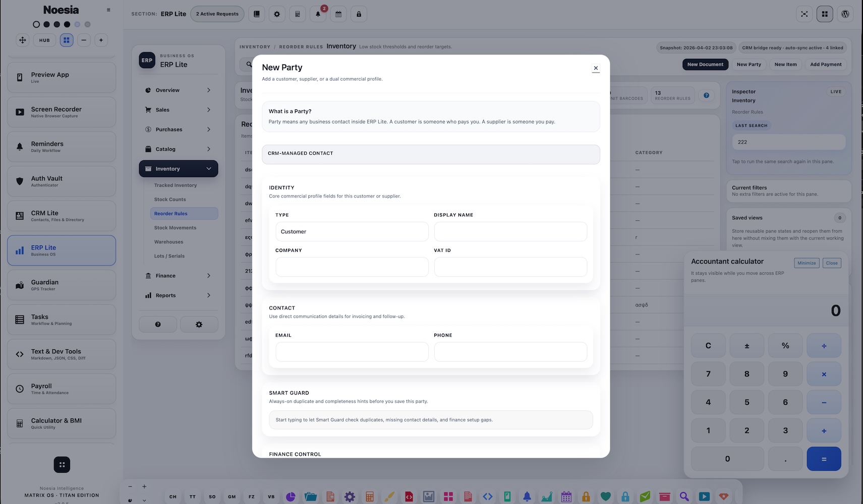Open the blue folder dock icon
Screen dimensions: 863x504
tap(311, 497)
